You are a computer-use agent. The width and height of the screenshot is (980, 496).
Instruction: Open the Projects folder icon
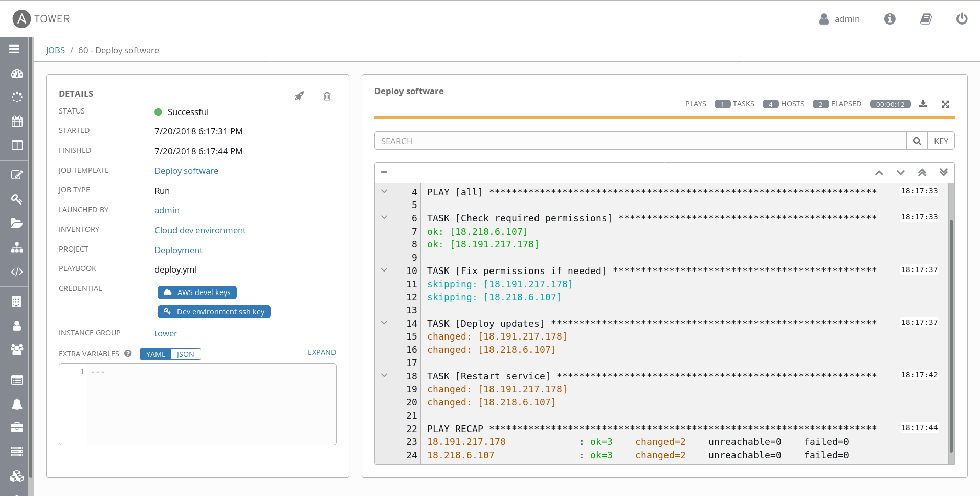click(17, 223)
